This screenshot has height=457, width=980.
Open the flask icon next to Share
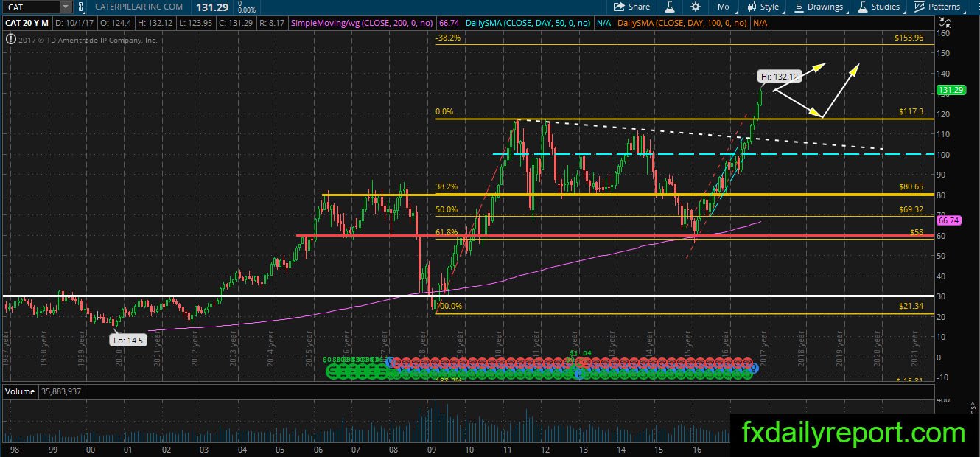click(670, 7)
